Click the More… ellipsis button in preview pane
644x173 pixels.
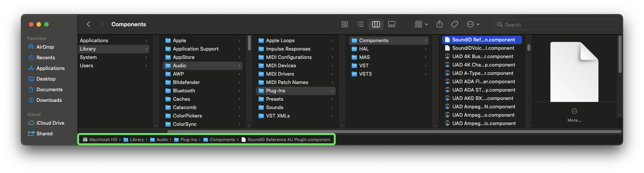(x=574, y=111)
